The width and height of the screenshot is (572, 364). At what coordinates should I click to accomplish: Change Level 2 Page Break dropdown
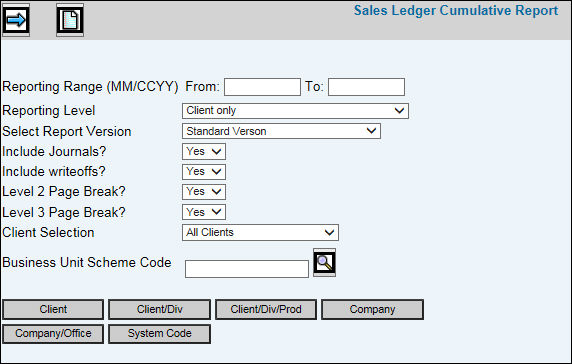pyautogui.click(x=204, y=191)
